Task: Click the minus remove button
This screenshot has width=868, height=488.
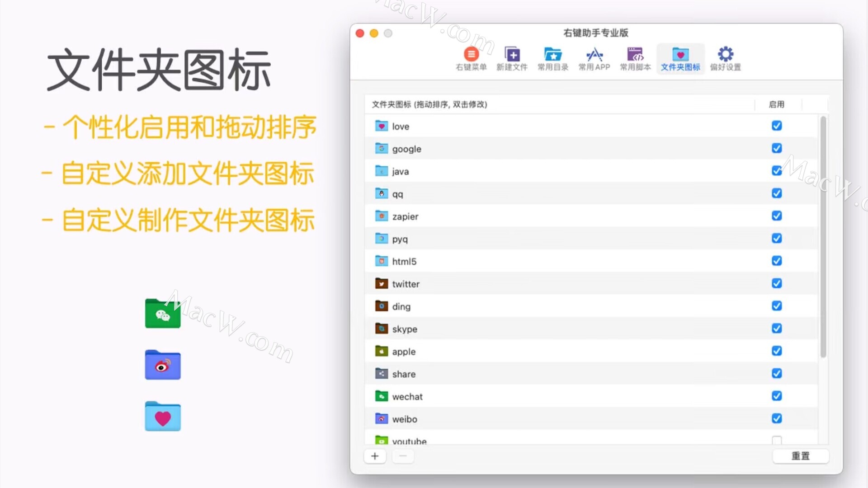Action: click(x=403, y=456)
